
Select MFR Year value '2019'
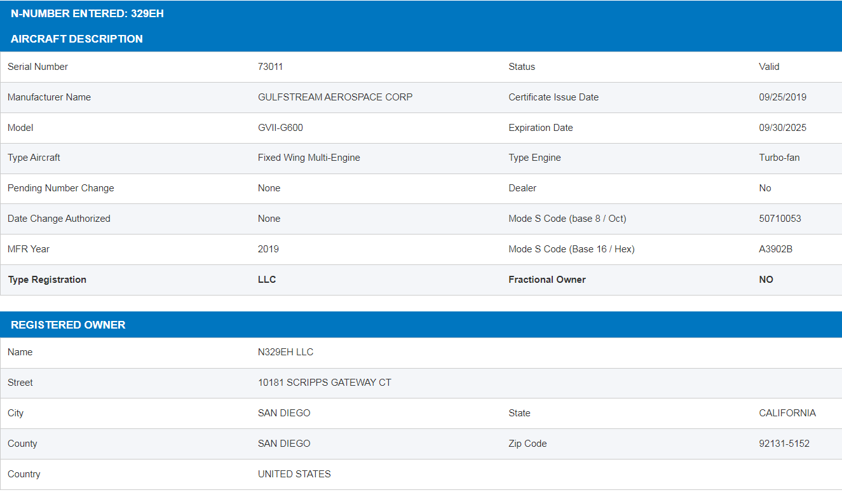[268, 249]
